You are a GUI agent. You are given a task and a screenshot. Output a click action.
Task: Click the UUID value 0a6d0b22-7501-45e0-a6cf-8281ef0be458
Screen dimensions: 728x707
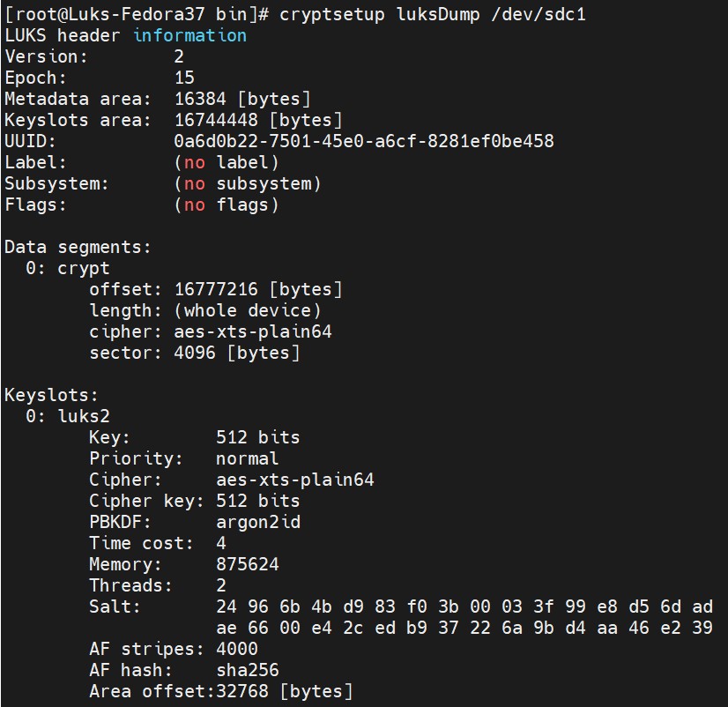[x=364, y=141]
